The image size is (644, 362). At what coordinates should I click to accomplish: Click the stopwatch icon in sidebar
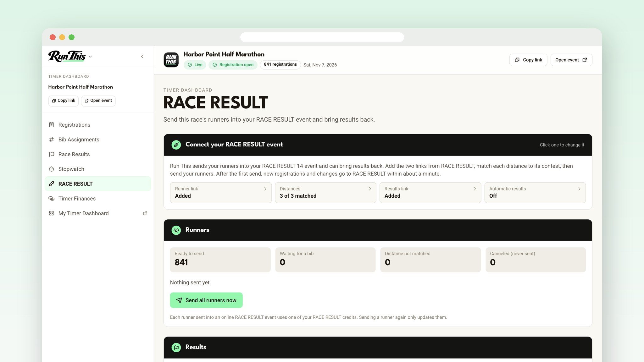point(52,169)
